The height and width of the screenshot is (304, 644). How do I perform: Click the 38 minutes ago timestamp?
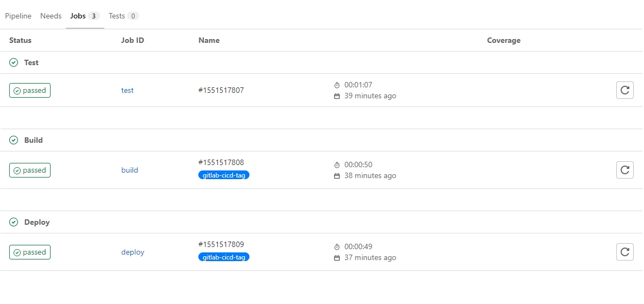[x=370, y=175]
